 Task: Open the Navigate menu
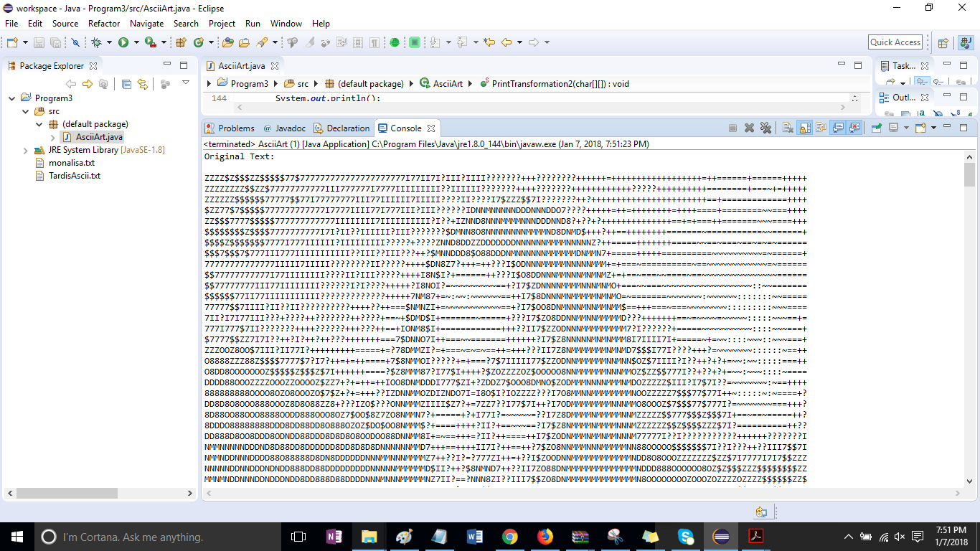point(147,24)
